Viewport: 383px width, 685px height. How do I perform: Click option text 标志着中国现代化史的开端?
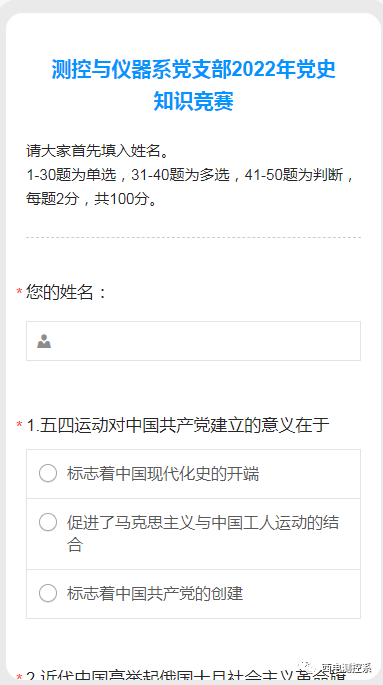pos(163,474)
